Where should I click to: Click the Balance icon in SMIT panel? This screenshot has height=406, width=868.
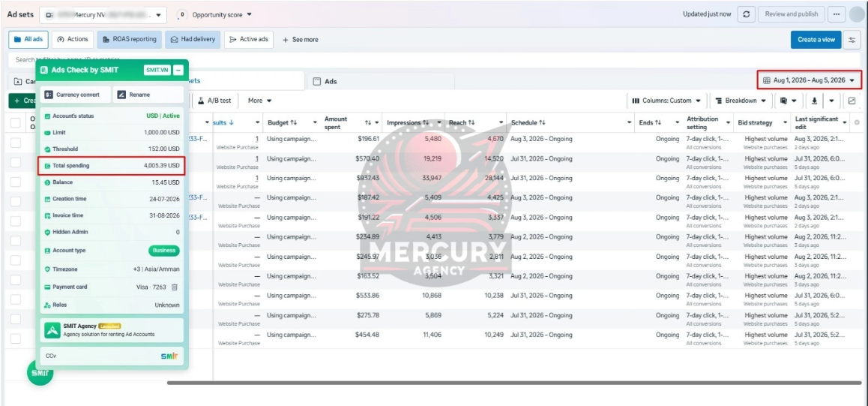click(48, 182)
